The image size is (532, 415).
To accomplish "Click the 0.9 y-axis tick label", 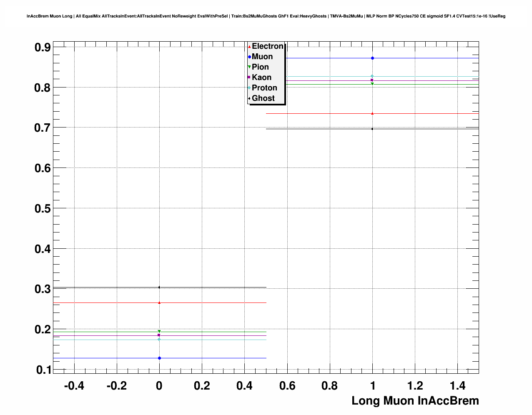I will [x=43, y=47].
